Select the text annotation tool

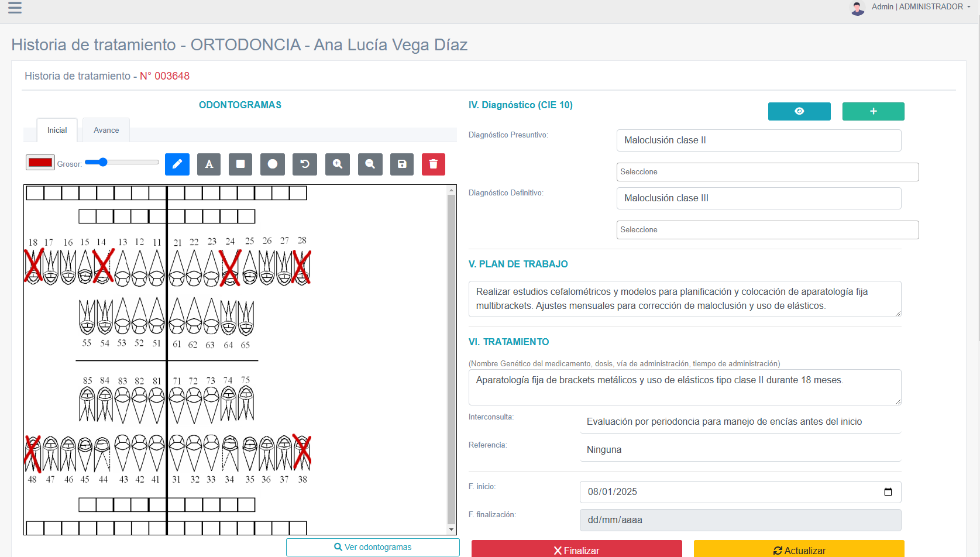[x=209, y=164]
